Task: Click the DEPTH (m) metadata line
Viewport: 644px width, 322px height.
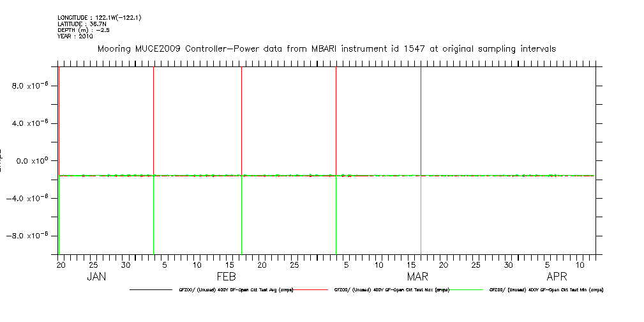Action: pos(81,30)
